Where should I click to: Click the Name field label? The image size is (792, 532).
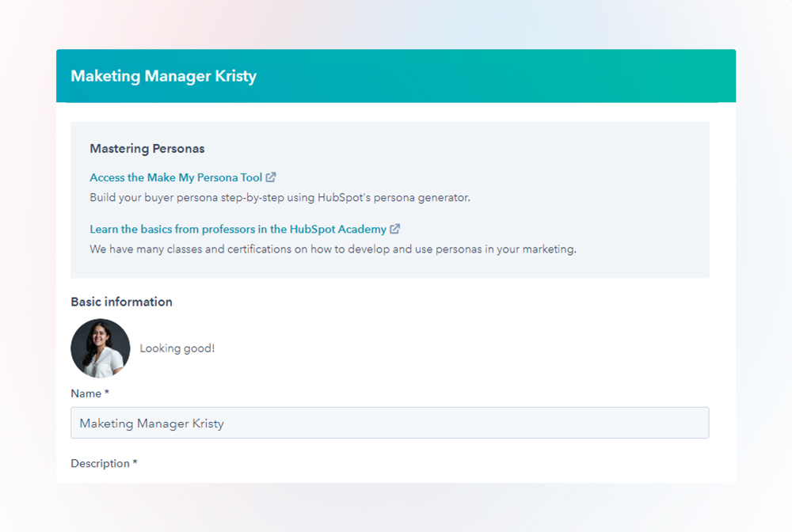click(x=86, y=393)
